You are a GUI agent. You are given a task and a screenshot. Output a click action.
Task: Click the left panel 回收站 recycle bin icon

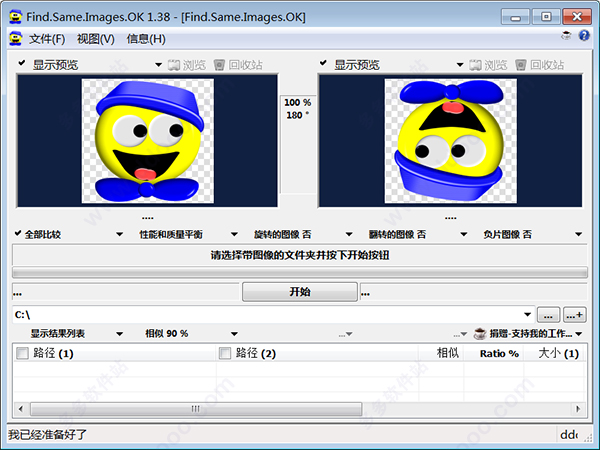coord(219,65)
